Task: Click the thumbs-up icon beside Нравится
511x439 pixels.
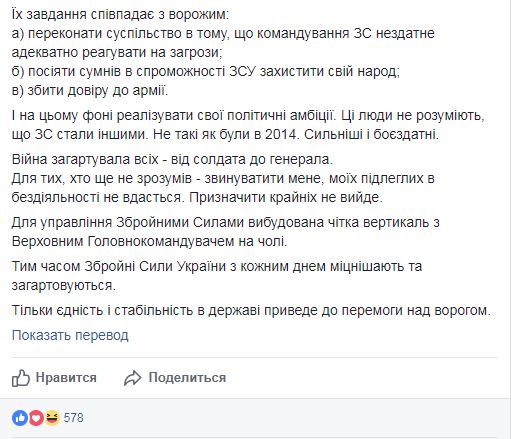Action: [21, 378]
